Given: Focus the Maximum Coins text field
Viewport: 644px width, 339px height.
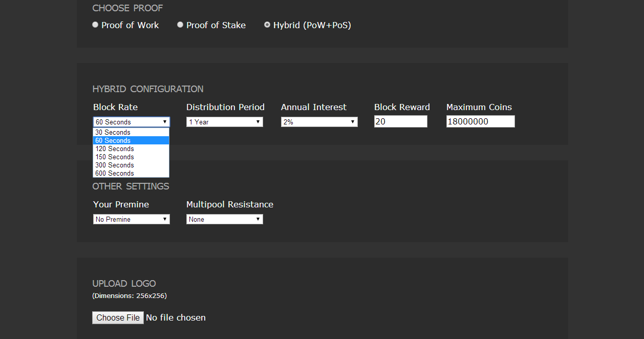Looking at the screenshot, I should point(480,121).
